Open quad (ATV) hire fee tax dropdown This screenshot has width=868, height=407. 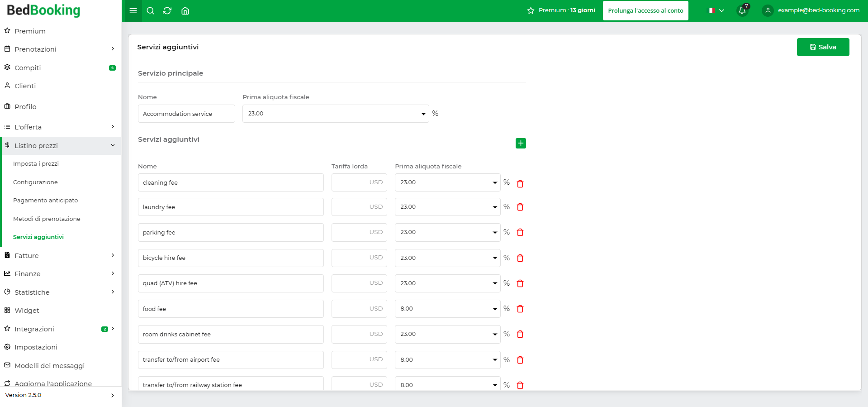coord(447,283)
